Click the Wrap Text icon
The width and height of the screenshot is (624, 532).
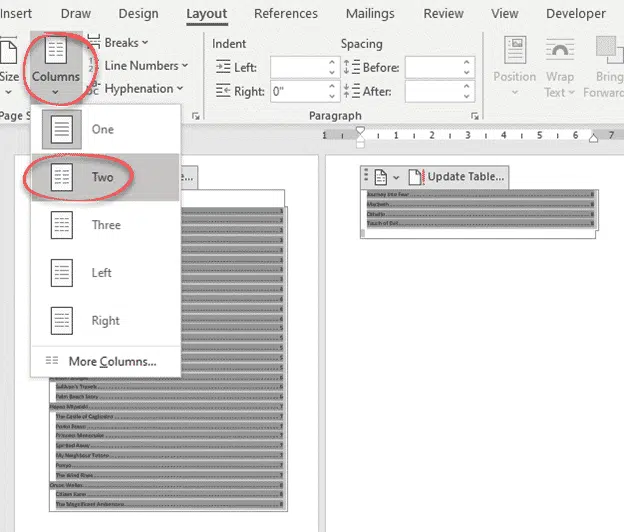click(560, 49)
